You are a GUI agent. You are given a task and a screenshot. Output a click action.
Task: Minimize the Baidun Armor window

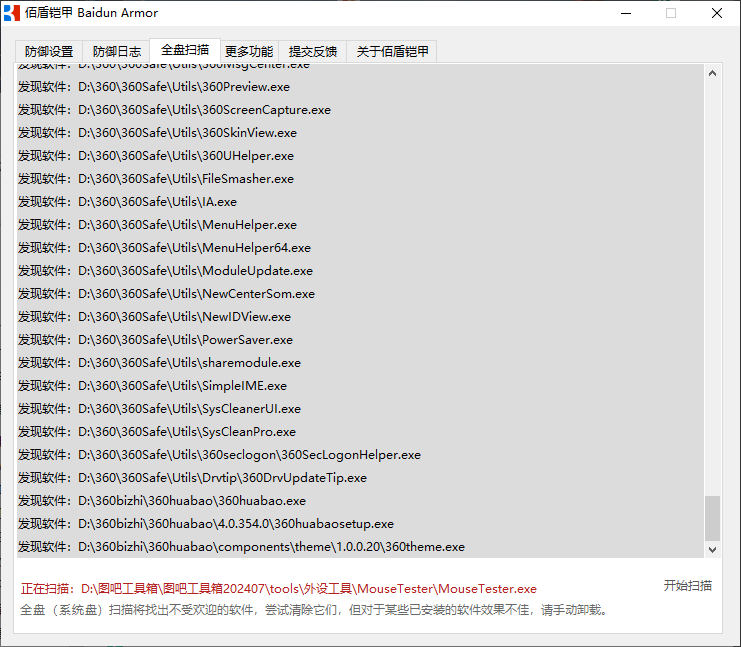click(626, 13)
